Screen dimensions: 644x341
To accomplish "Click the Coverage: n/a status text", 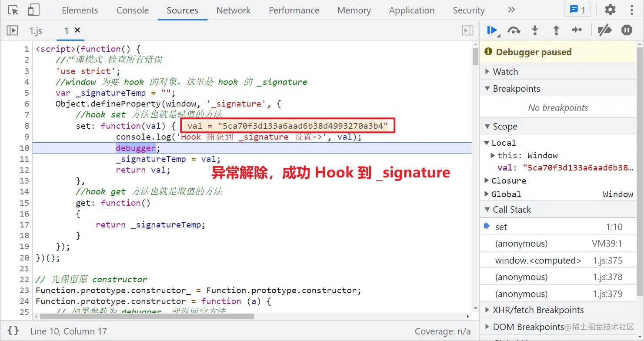I will tap(443, 331).
